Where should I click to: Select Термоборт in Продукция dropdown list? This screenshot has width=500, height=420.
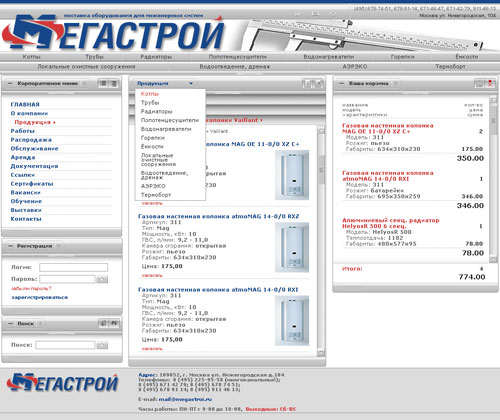[156, 195]
